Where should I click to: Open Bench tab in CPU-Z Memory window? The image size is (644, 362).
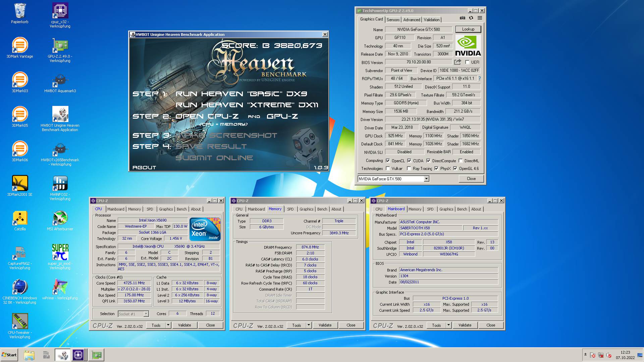322,209
